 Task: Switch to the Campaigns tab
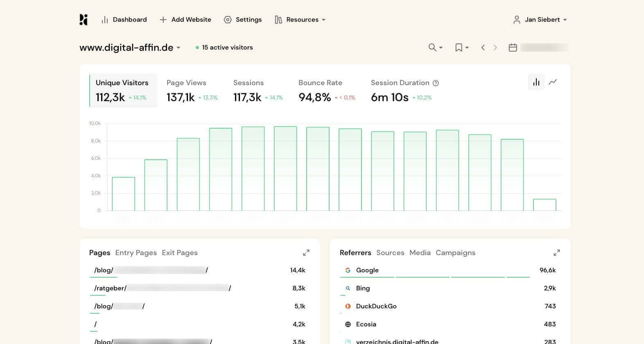455,253
